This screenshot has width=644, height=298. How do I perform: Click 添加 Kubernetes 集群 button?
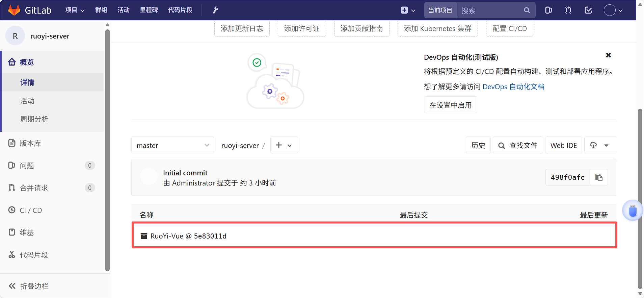tap(437, 28)
